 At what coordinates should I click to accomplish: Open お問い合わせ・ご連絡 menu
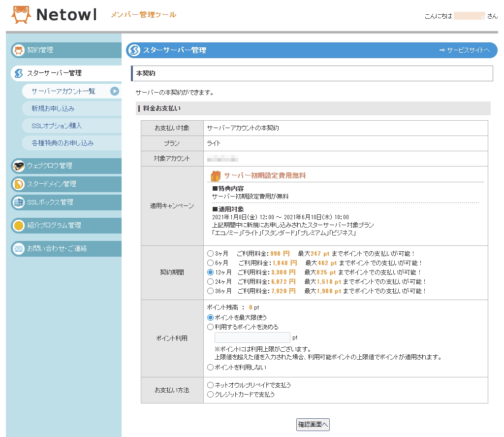tap(66, 249)
